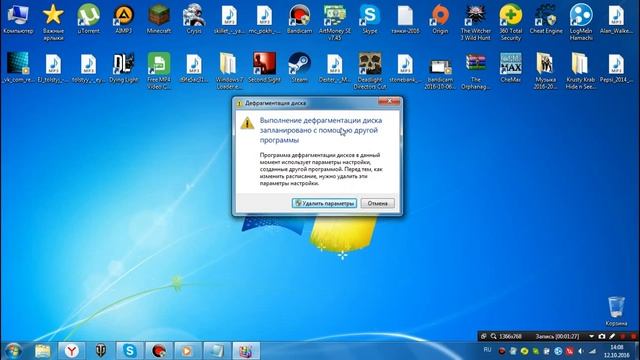The height and width of the screenshot is (360, 640).
Task: Select the ArtMoney SE desktop icon
Action: point(335,21)
